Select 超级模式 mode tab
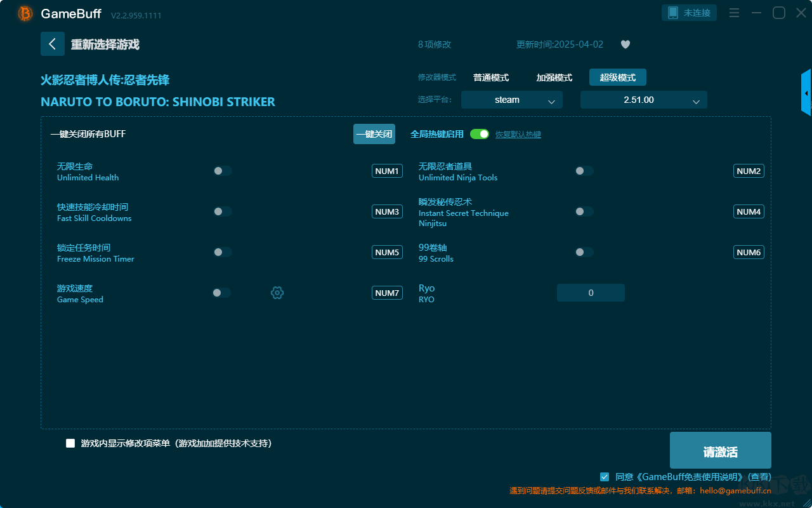 pyautogui.click(x=618, y=77)
